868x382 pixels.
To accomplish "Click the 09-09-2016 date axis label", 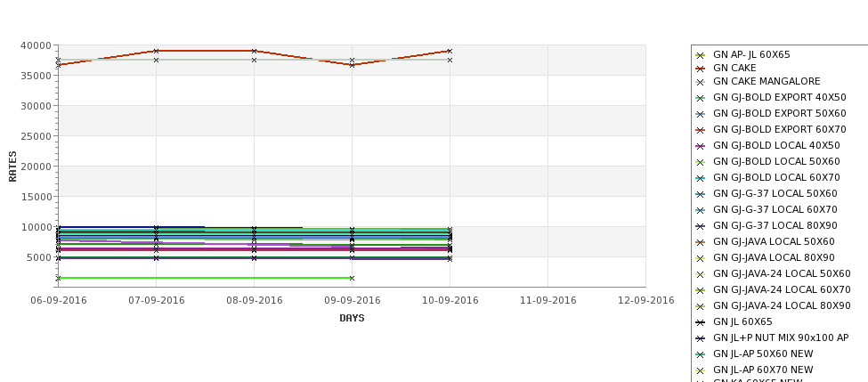I will pos(352,301).
